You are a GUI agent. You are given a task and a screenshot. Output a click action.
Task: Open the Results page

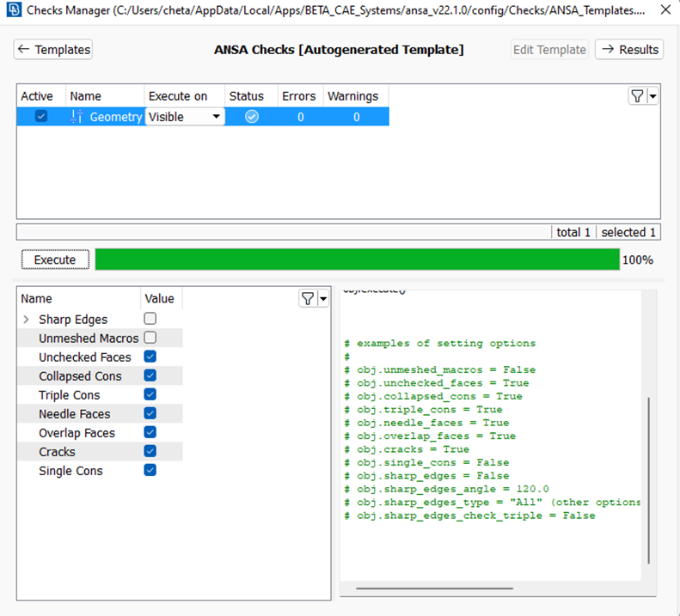pyautogui.click(x=629, y=50)
